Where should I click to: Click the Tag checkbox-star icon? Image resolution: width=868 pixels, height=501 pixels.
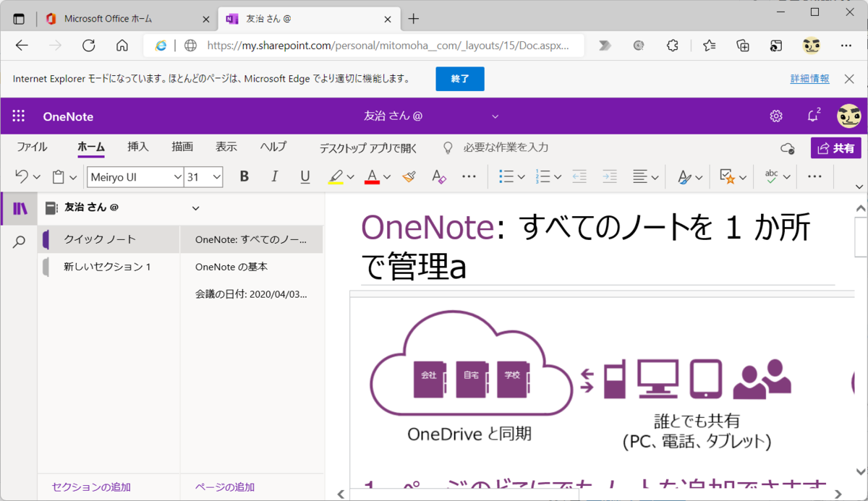coord(728,176)
